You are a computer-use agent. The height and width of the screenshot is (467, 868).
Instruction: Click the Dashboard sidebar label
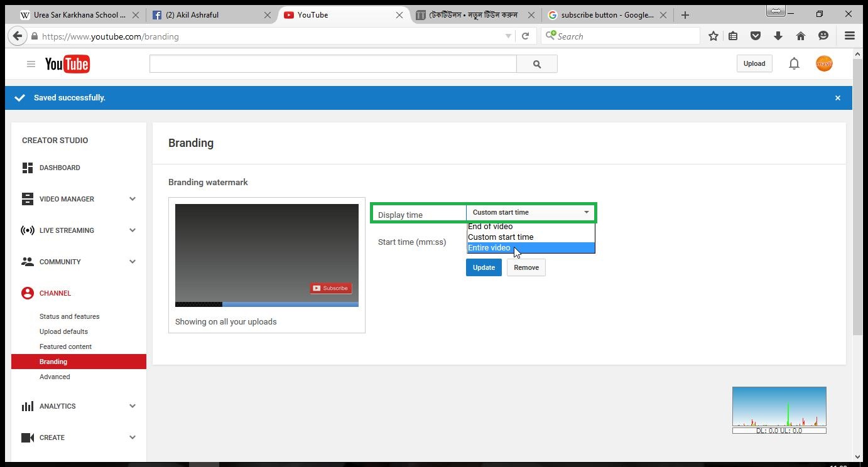pyautogui.click(x=60, y=168)
